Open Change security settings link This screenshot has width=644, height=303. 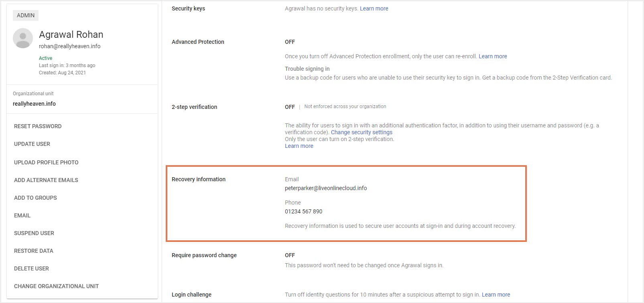pos(362,132)
